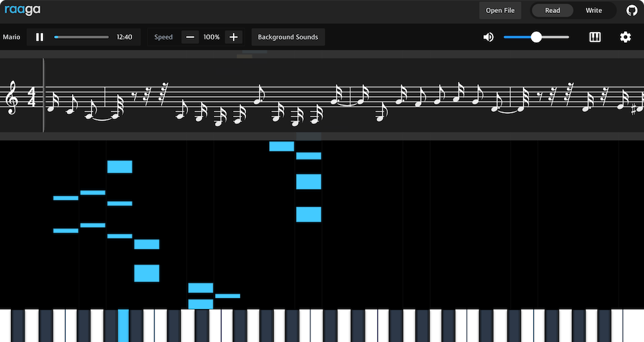Screen dimensions: 644x342
Task: Open settings with the gear icon
Action: [625, 37]
